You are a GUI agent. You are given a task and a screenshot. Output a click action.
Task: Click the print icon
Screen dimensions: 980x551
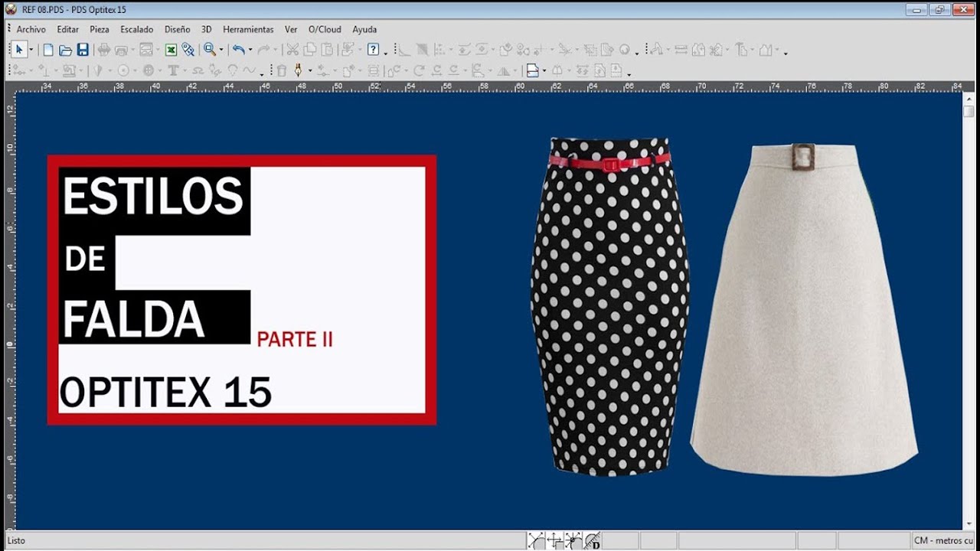104,50
